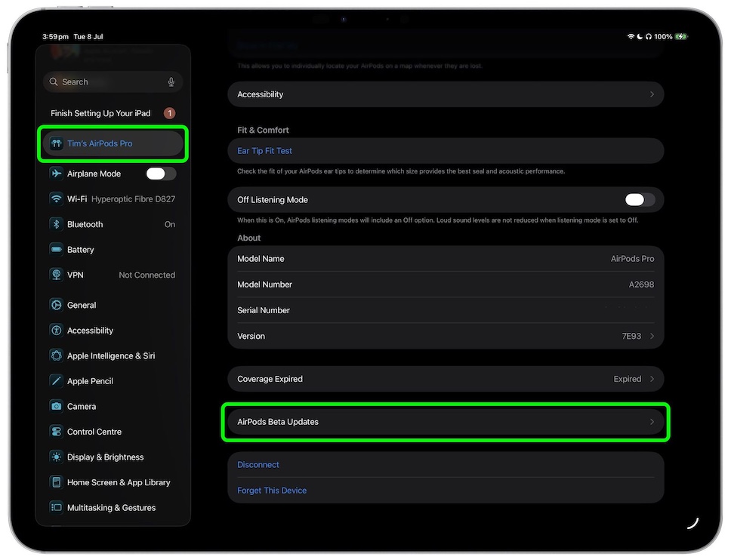Go to Display & Brightness settings
The image size is (731, 560).
(x=105, y=457)
